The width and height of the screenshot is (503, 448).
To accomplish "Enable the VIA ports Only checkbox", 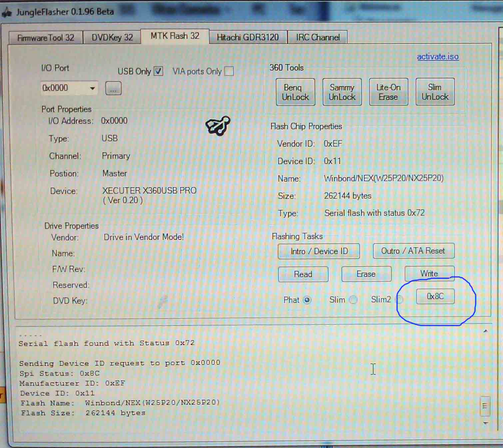I will 229,71.
